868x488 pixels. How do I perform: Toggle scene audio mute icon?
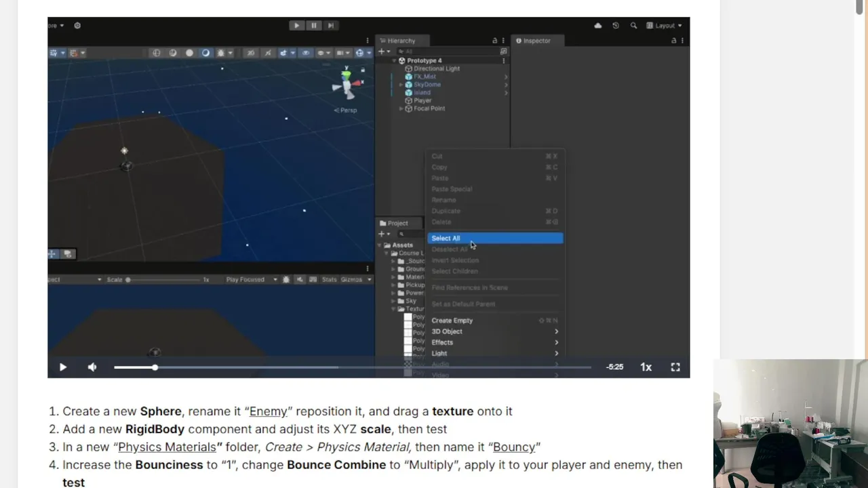coord(268,53)
